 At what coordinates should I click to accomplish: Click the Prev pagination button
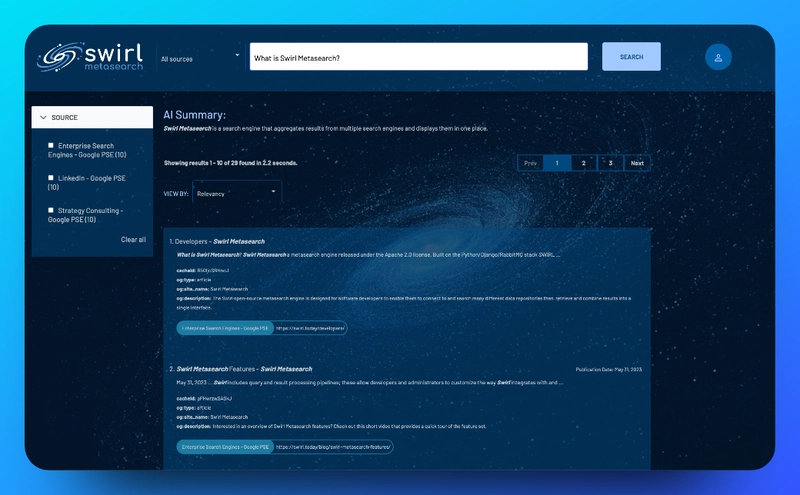coord(530,163)
